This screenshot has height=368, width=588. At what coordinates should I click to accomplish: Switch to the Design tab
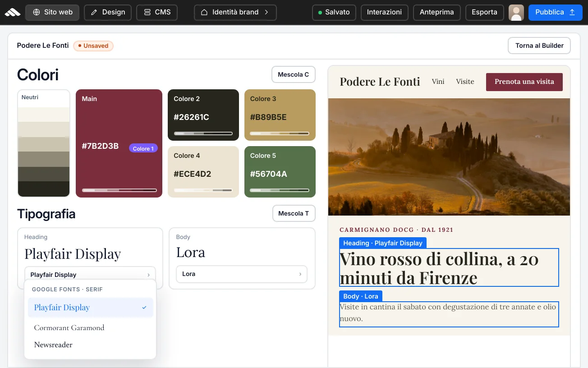point(108,12)
